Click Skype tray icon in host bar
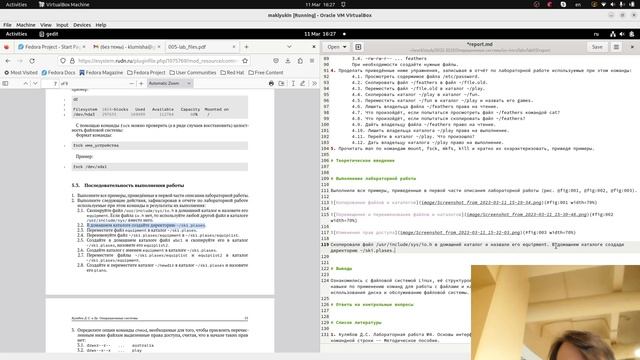 [x=563, y=4]
